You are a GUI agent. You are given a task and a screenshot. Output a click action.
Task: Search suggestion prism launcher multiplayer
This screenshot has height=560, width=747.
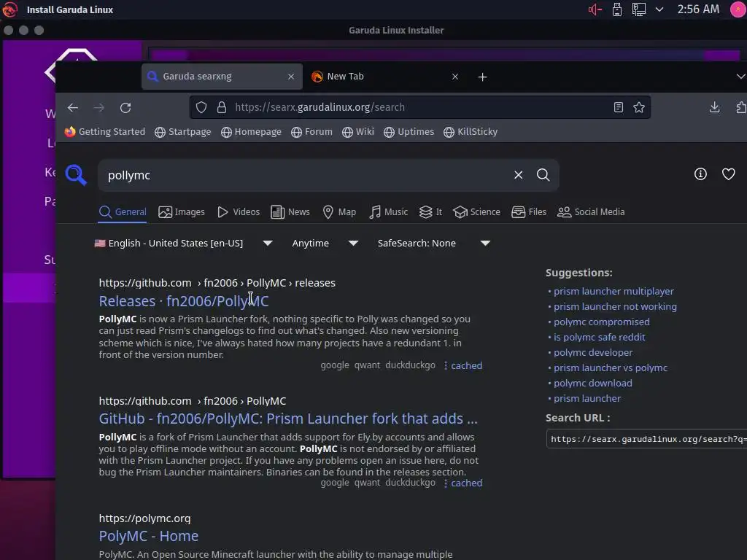[x=614, y=291]
